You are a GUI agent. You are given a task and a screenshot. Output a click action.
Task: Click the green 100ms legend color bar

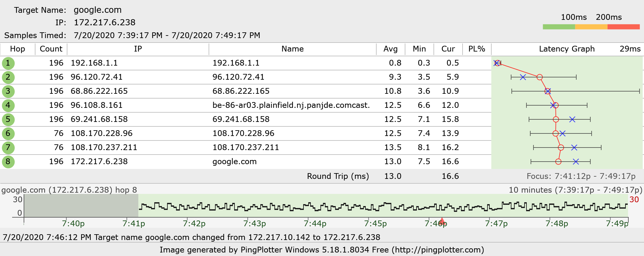pyautogui.click(x=559, y=27)
